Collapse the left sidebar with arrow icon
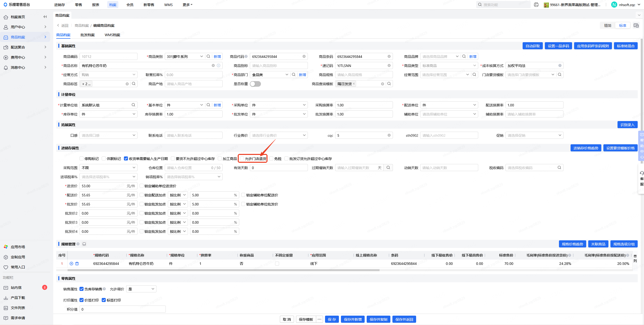The height and width of the screenshot is (325, 644). point(45,17)
